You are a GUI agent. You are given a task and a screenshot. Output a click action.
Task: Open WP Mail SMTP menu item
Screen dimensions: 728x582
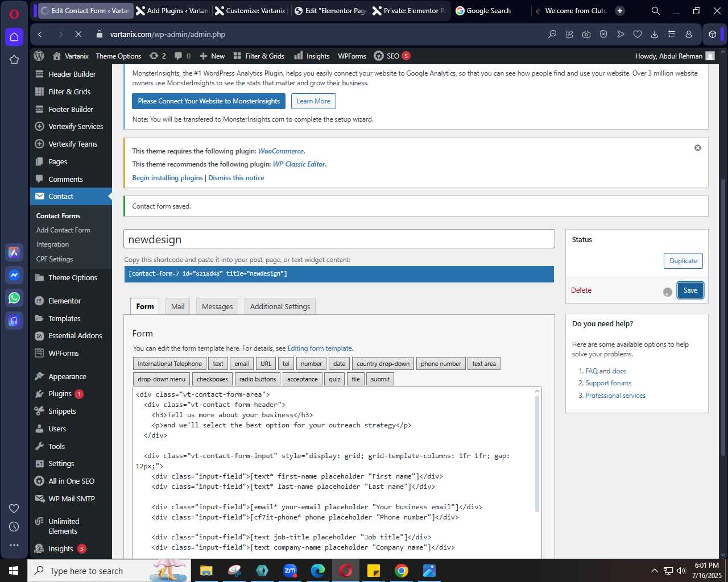pyautogui.click(x=71, y=498)
